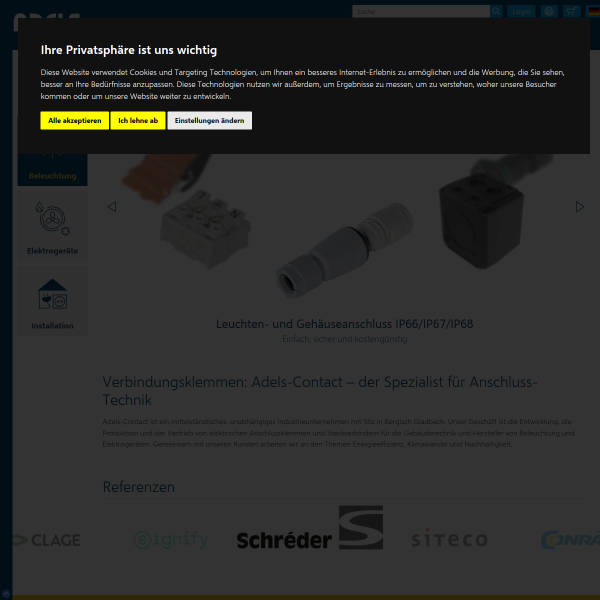
Task: Advance carousel with right arrow
Action: pyautogui.click(x=580, y=207)
